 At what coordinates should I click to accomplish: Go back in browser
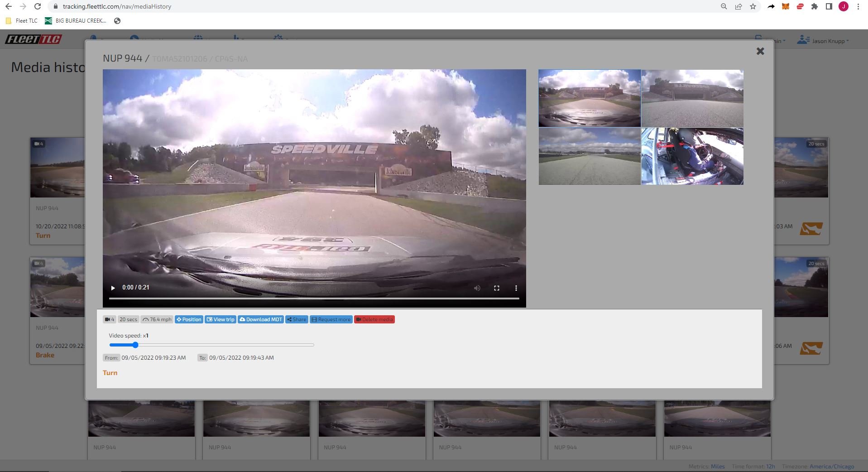8,6
